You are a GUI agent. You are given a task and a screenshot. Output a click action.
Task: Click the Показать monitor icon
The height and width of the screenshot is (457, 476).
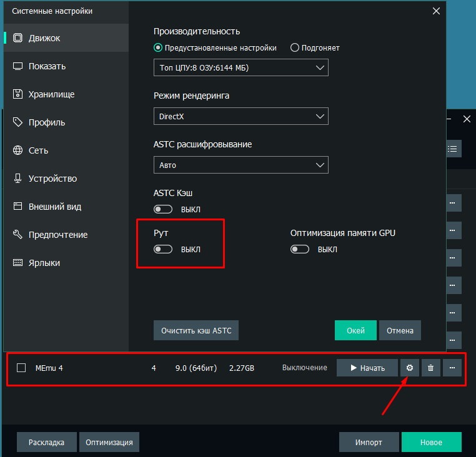tap(17, 66)
